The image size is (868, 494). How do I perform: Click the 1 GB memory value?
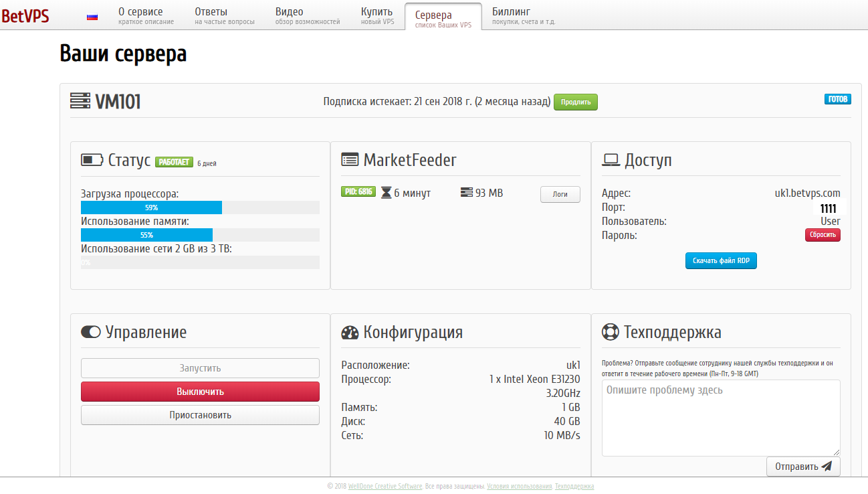(x=570, y=407)
